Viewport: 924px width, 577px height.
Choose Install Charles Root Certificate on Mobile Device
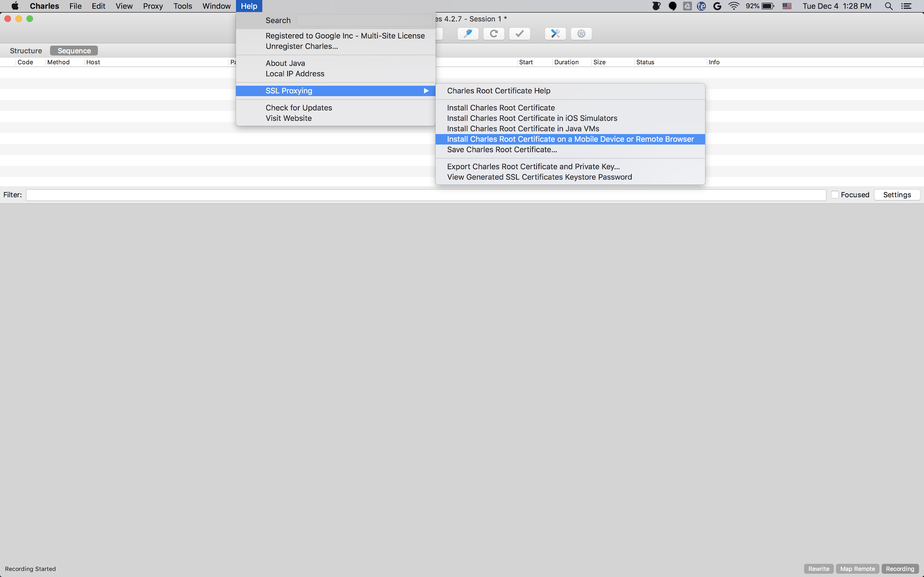click(x=570, y=139)
